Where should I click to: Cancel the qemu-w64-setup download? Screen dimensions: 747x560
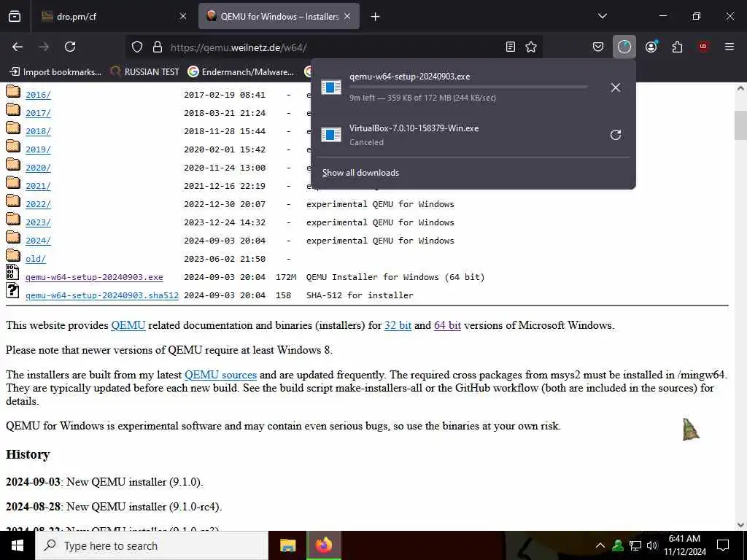tap(616, 87)
